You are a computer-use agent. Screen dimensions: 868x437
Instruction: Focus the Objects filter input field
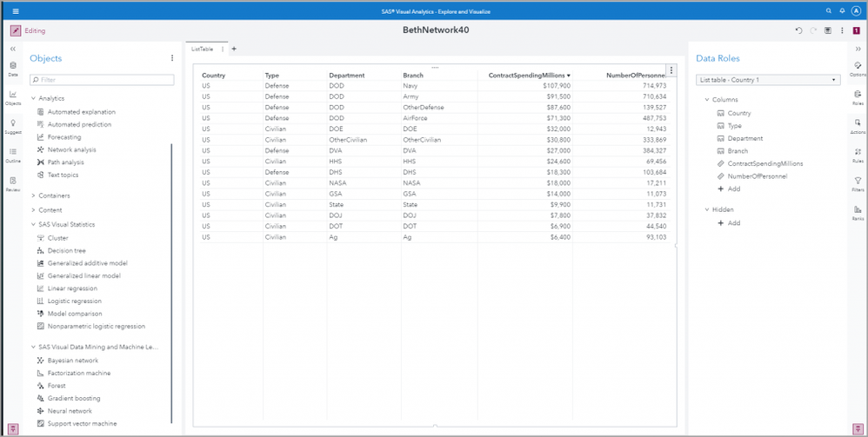(x=102, y=80)
